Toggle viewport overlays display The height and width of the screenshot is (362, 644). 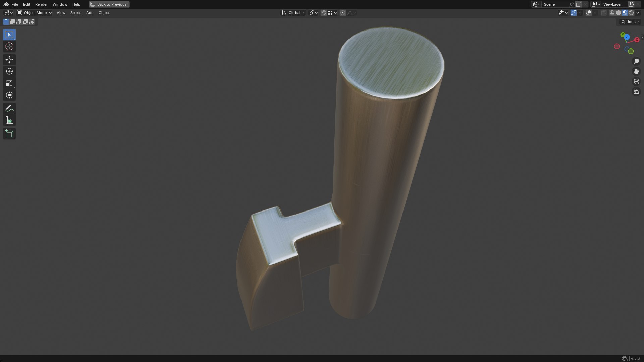tap(589, 13)
